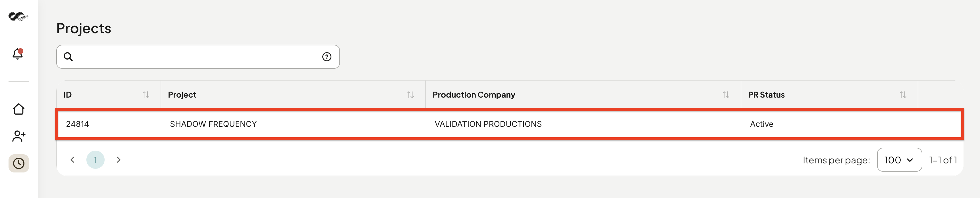Go to next page chevron
Viewport: 980px width, 198px height.
[119, 160]
